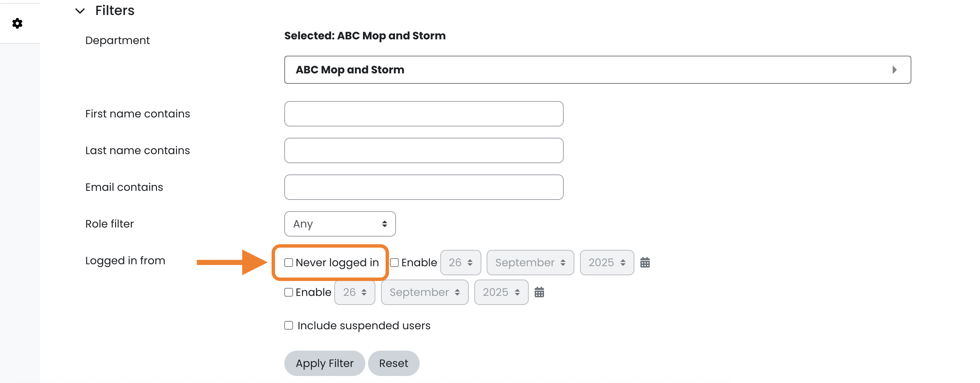Open the day dropdown on the Logged in from row
980x383 pixels.
[460, 262]
